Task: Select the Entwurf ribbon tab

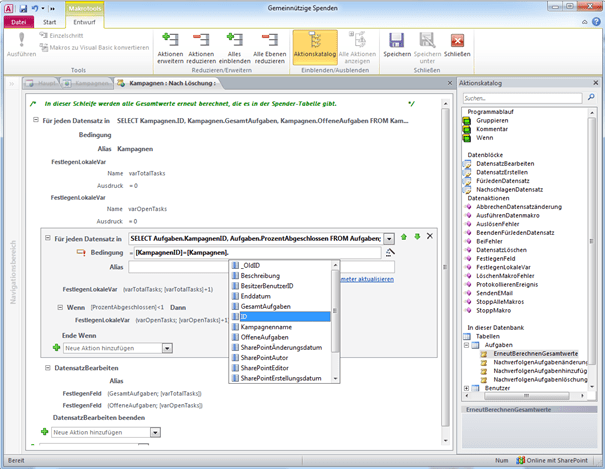Action: pos(84,22)
